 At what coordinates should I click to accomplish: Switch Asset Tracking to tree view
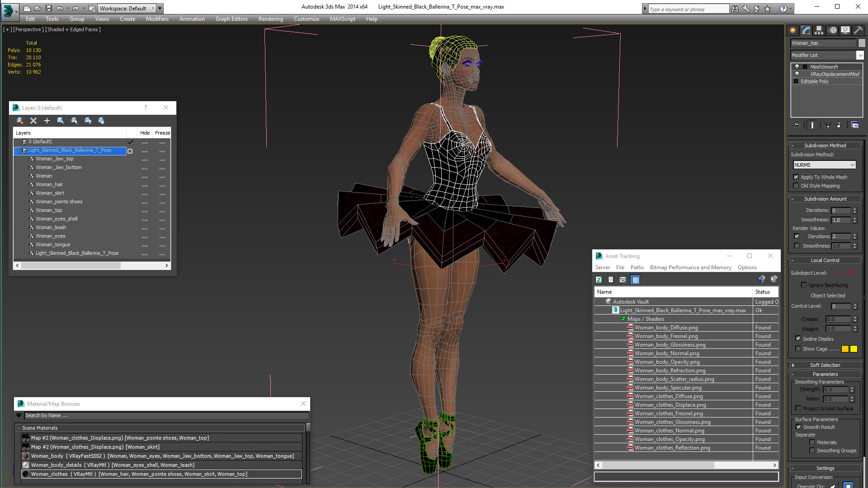click(623, 280)
